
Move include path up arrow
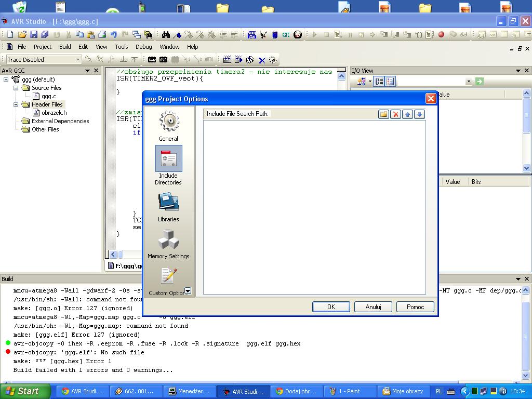tap(407, 114)
